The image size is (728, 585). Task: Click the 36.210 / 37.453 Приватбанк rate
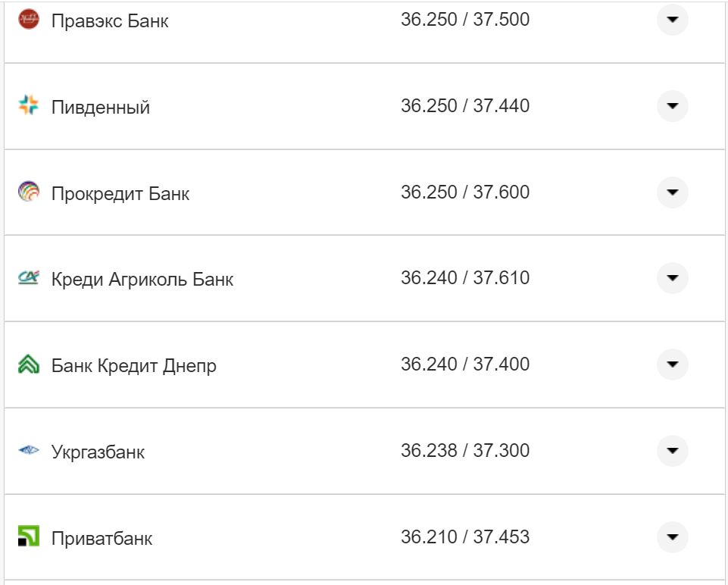pos(467,536)
